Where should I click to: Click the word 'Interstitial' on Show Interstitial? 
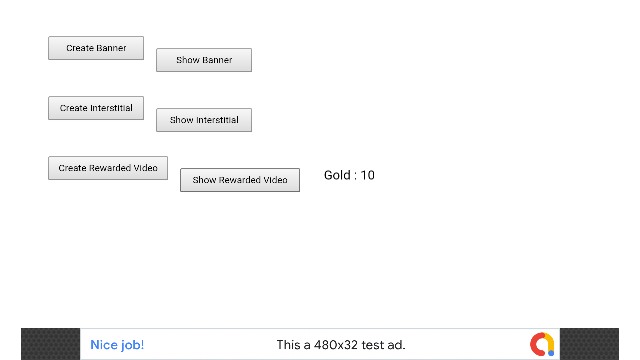(x=217, y=120)
